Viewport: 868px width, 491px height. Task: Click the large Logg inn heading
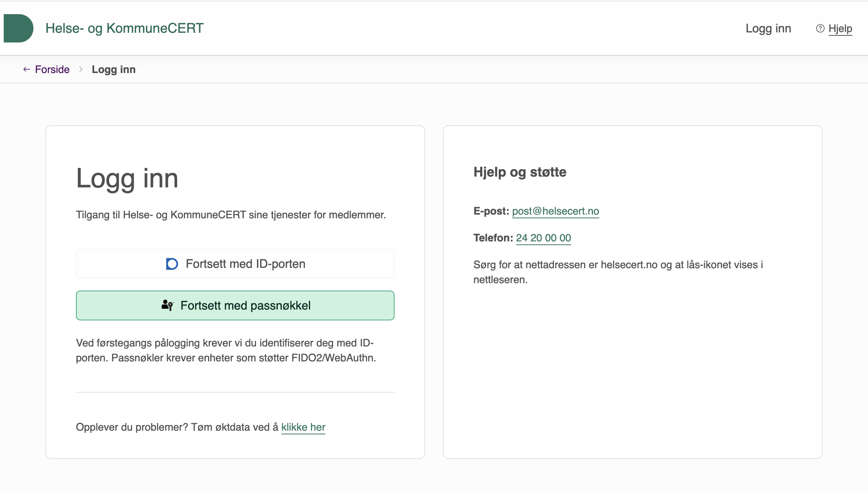tap(127, 178)
